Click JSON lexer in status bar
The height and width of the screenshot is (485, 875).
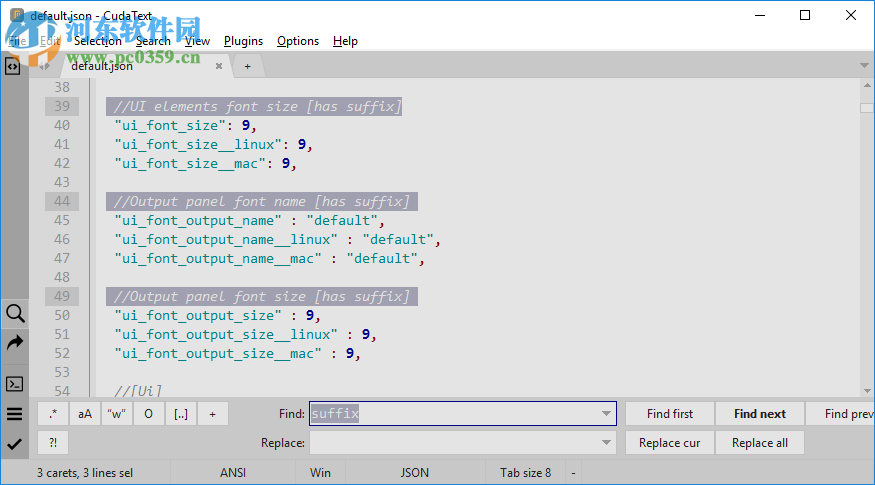coord(415,473)
